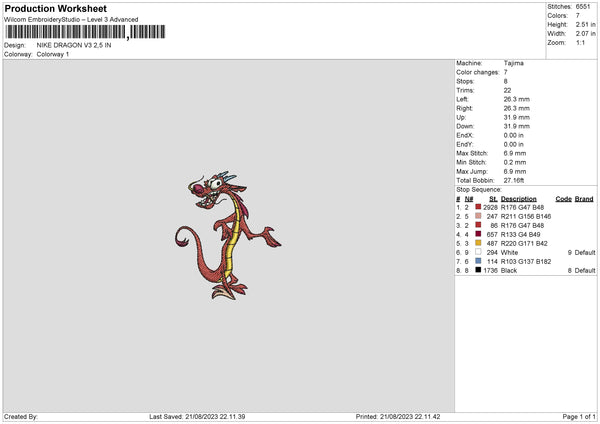This screenshot has width=600, height=424.
Task: Click the stitch count 2928 in stop 1
Action: click(490, 207)
